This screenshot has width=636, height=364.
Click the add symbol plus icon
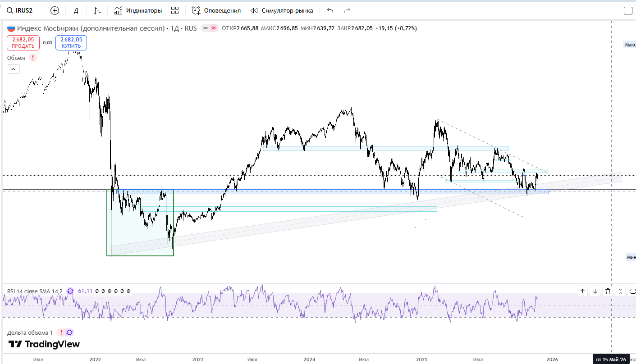(x=55, y=10)
